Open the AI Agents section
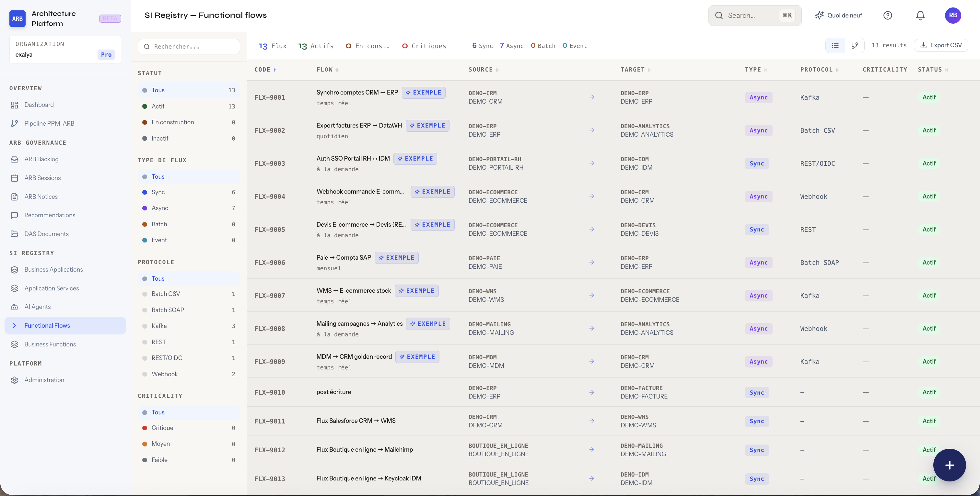 click(x=65, y=307)
